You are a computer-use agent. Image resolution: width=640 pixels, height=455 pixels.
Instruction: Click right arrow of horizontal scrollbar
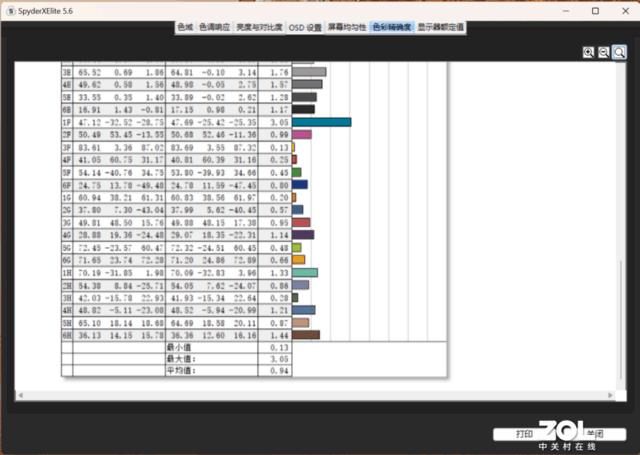pos(610,395)
